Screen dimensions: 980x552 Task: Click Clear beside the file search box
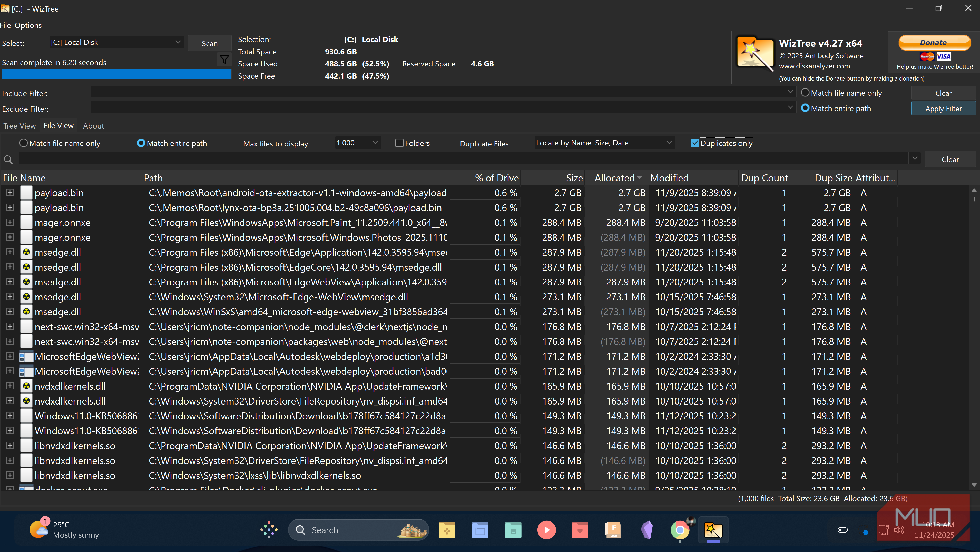[x=950, y=159]
